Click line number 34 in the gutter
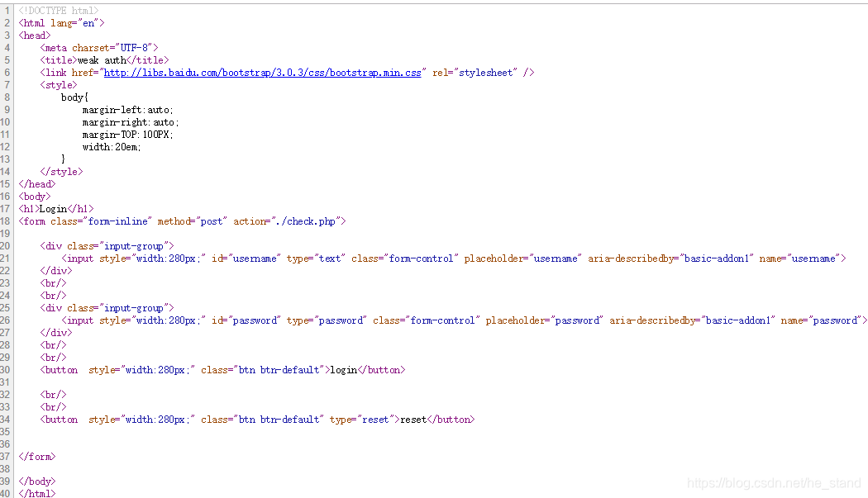 [5, 420]
